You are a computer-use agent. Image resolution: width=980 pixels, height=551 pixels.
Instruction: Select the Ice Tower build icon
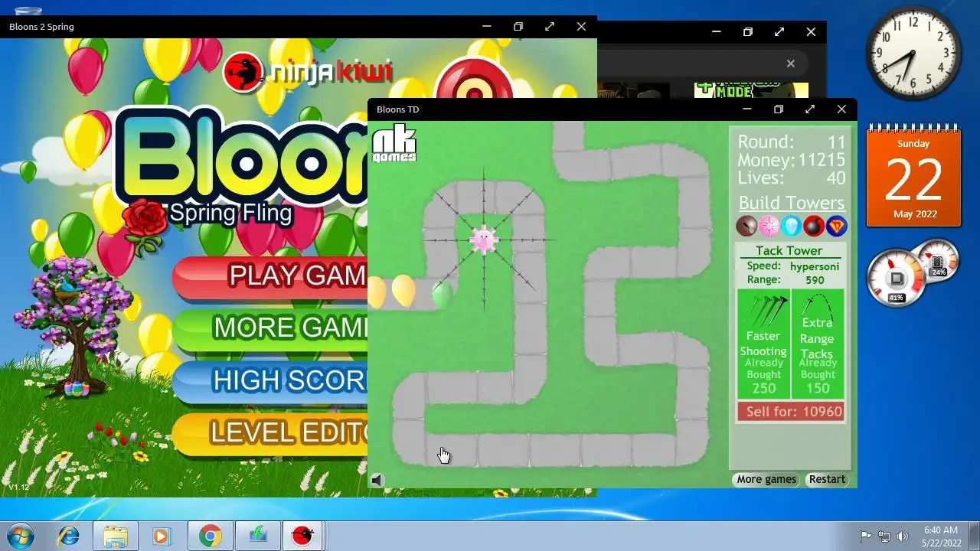click(x=791, y=226)
